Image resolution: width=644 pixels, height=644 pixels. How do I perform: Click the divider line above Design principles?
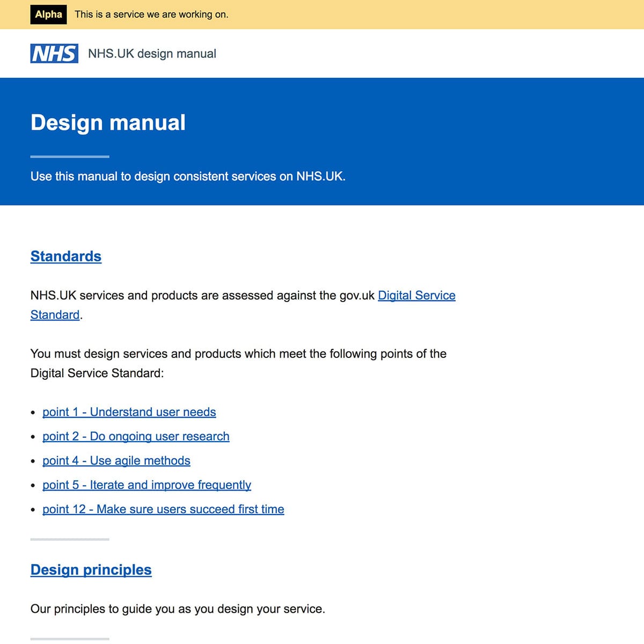tap(70, 539)
